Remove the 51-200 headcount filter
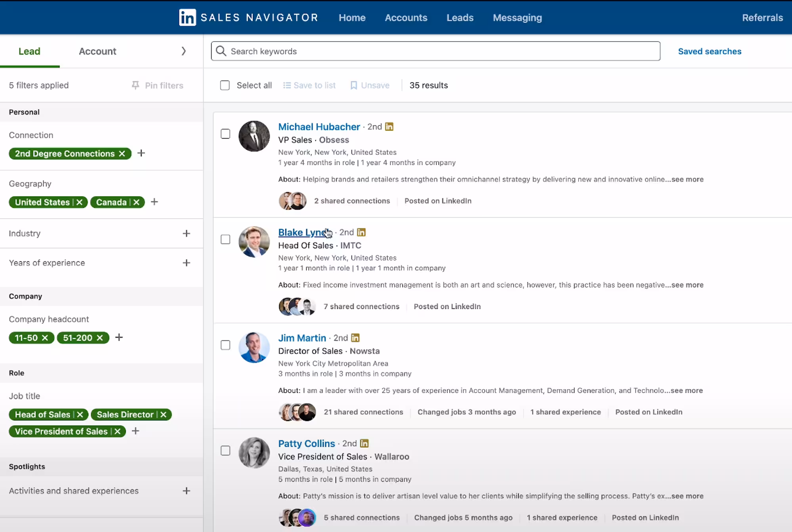 [x=100, y=338]
